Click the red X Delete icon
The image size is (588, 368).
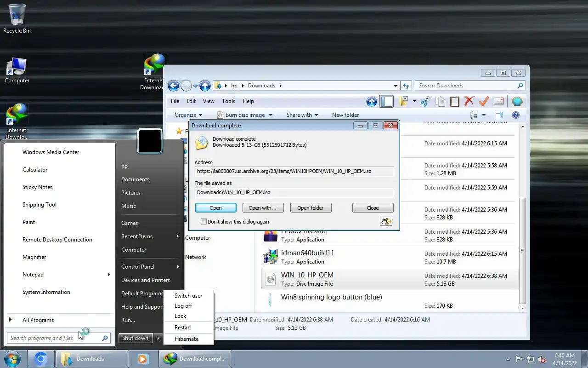point(469,101)
